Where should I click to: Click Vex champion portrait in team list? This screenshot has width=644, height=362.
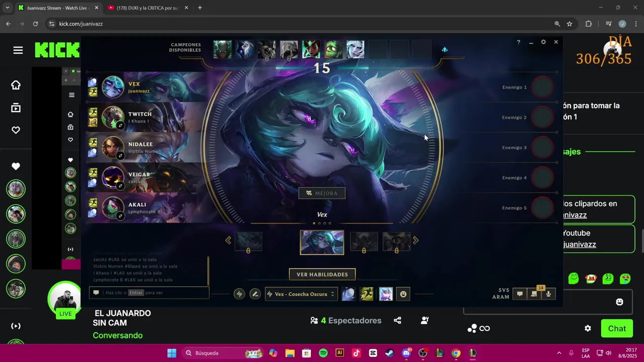click(x=113, y=87)
